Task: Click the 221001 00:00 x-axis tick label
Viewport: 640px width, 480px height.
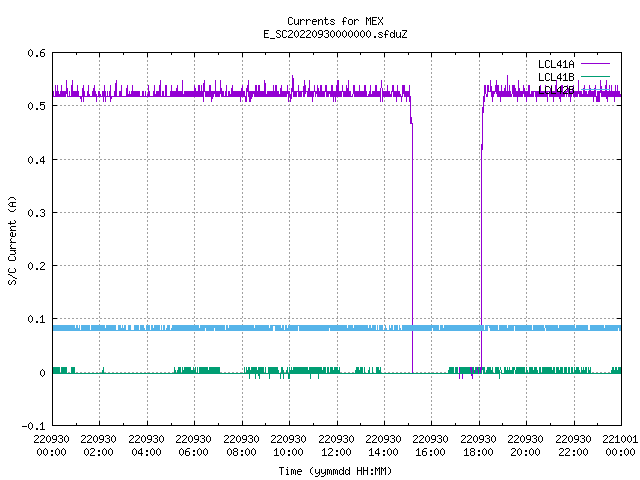Action: tap(620, 446)
